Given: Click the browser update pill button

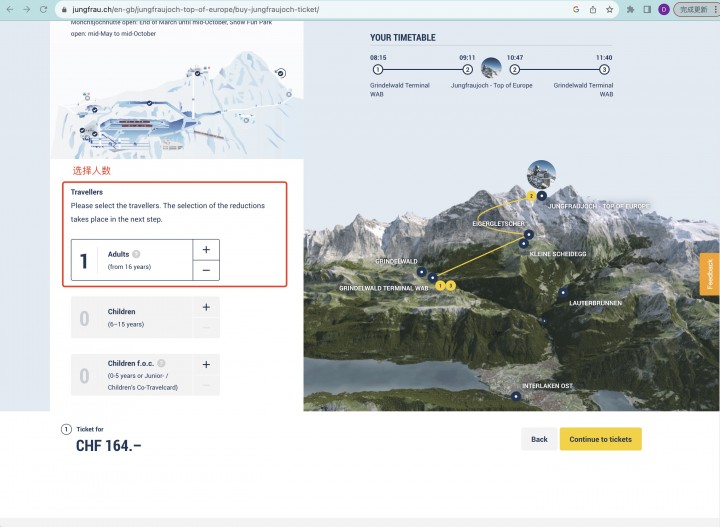Looking at the screenshot, I should click(695, 9).
